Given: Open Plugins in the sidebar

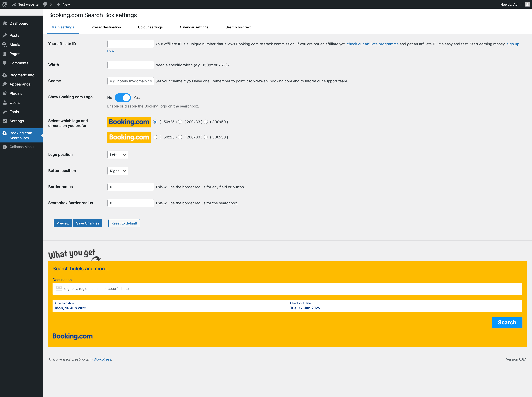Looking at the screenshot, I should click(21, 93).
